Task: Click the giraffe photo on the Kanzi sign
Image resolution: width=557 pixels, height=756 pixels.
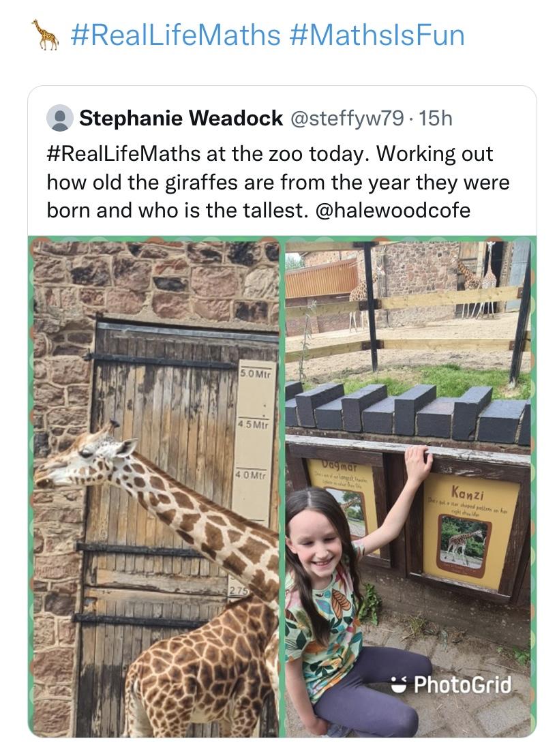Action: click(x=463, y=542)
